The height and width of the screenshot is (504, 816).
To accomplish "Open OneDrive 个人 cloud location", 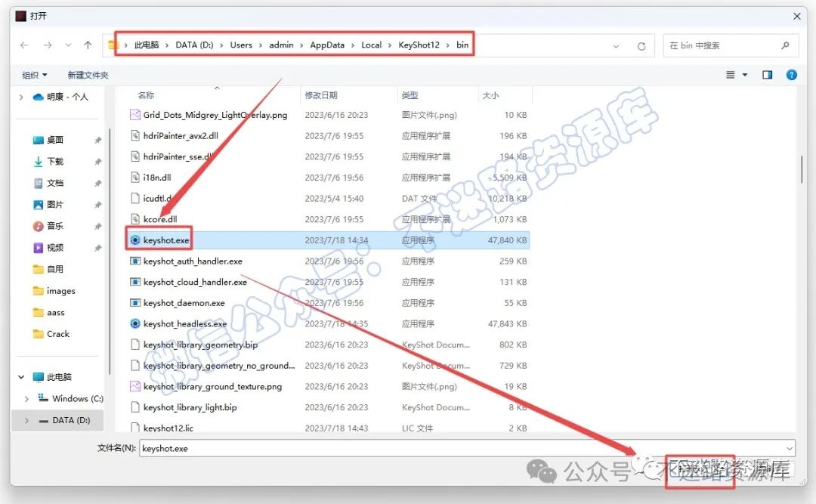I will (60, 97).
